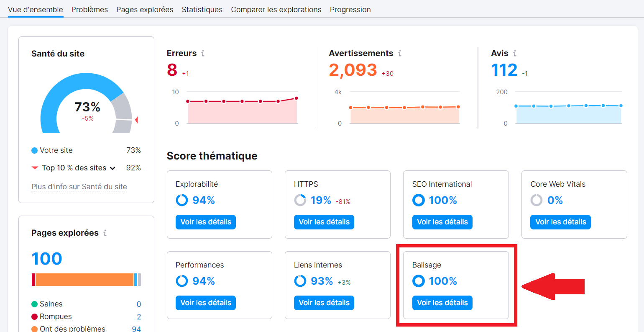Click Voir les détails for Balisage
Screen dimensions: 644x332
[x=442, y=303]
